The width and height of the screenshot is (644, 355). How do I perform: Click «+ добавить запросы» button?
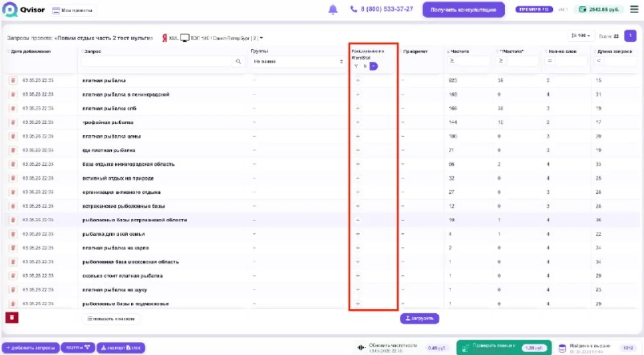click(31, 347)
